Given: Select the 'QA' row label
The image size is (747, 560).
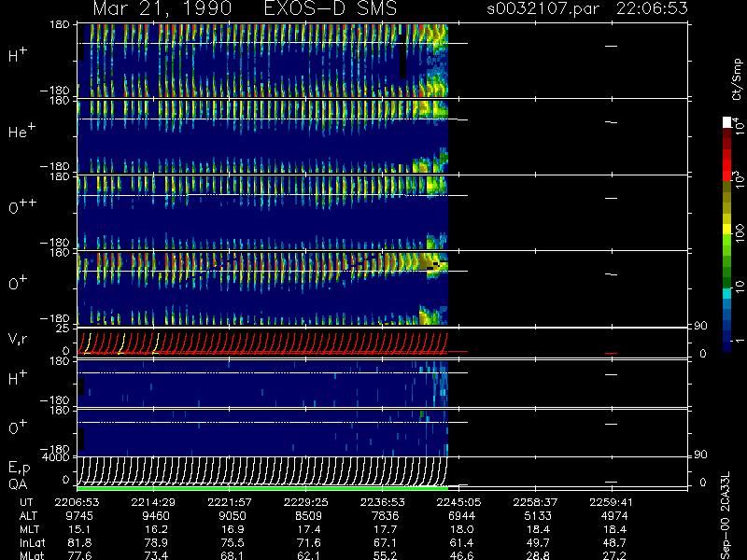Looking at the screenshot, I should (x=17, y=484).
